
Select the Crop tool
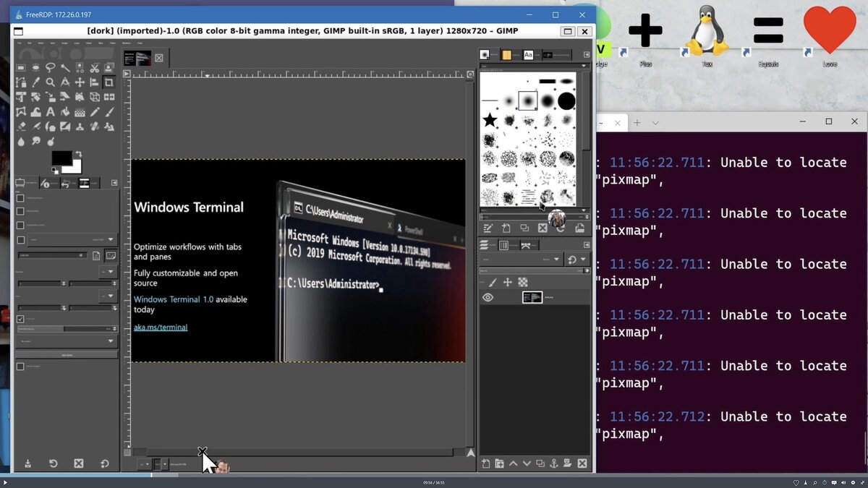(109, 82)
